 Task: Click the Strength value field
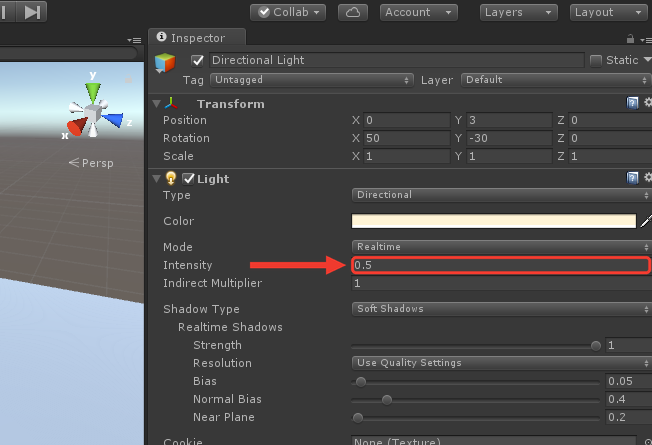click(628, 345)
